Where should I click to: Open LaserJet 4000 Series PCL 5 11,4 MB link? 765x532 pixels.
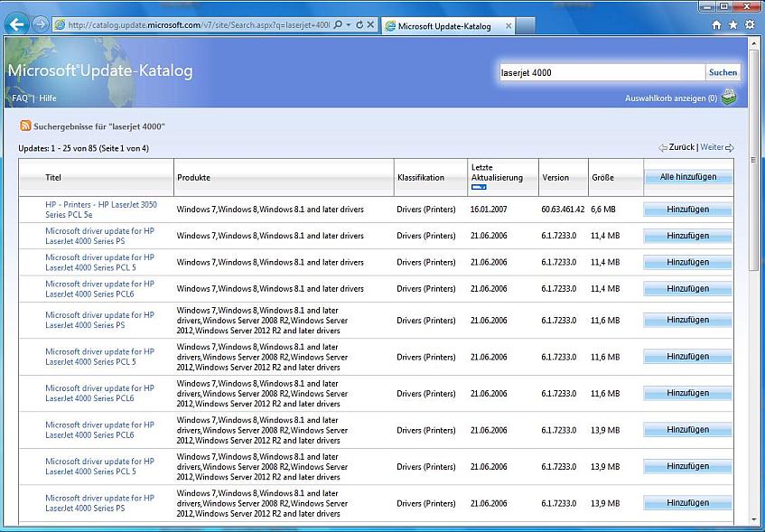99,262
